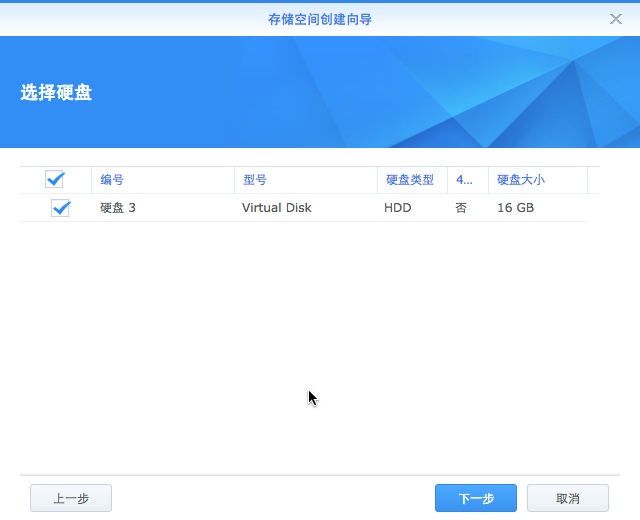This screenshot has height=520, width=640.
Task: Click the 16 GB size cell
Action: (x=515, y=208)
